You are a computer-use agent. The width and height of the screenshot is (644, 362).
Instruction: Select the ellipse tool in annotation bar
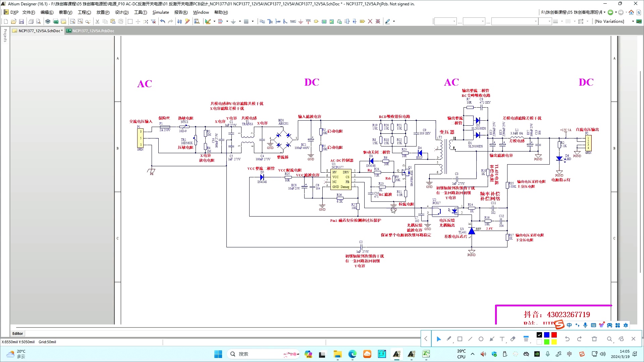pos(481,339)
